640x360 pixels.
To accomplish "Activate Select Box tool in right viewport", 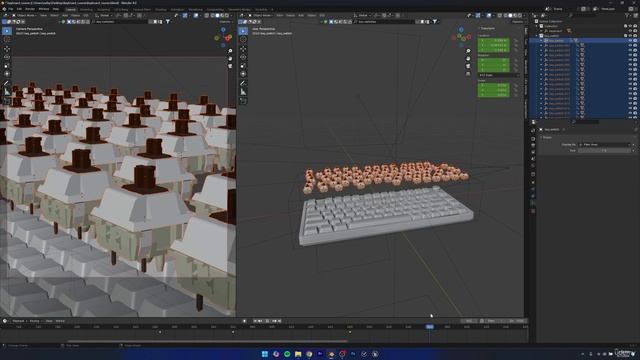I will click(243, 31).
